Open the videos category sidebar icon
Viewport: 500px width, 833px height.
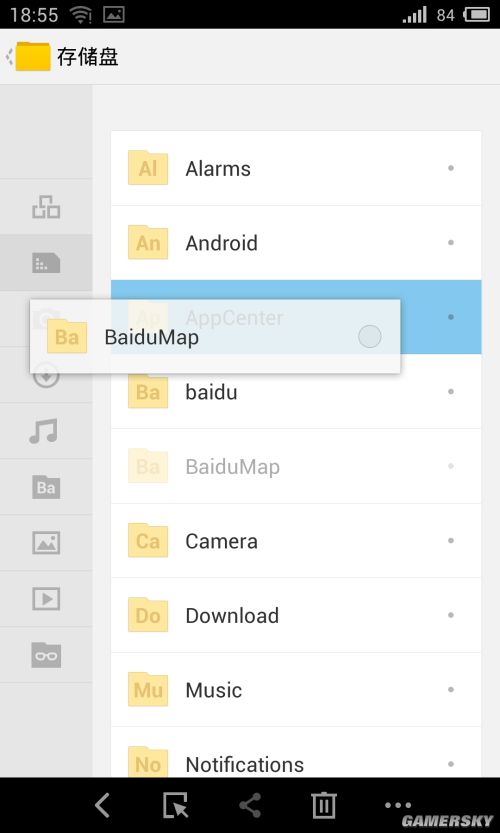[x=46, y=599]
